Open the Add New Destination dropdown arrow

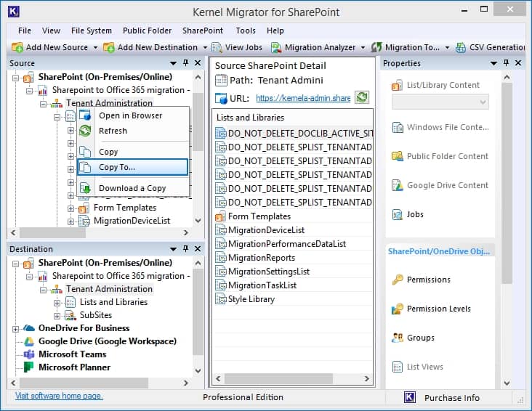tap(205, 47)
